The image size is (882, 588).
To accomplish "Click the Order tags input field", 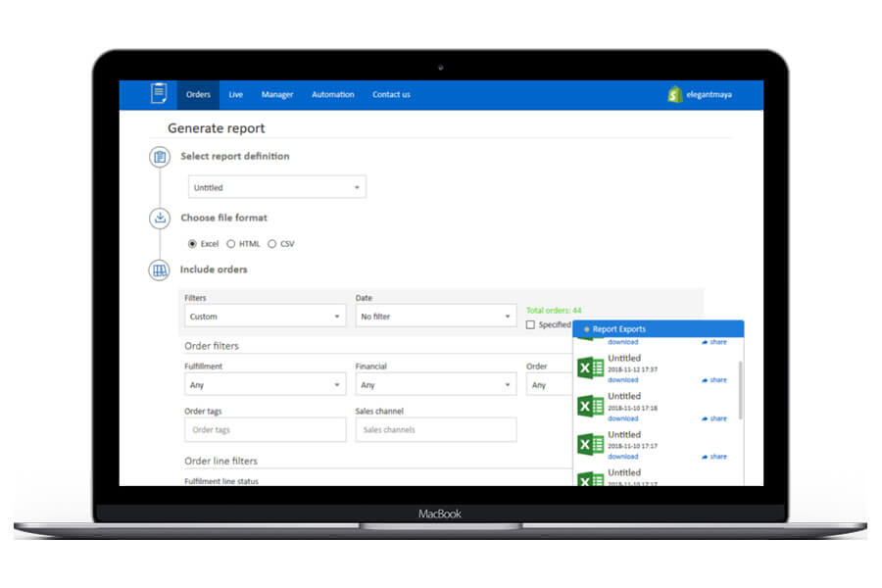I will tap(265, 429).
